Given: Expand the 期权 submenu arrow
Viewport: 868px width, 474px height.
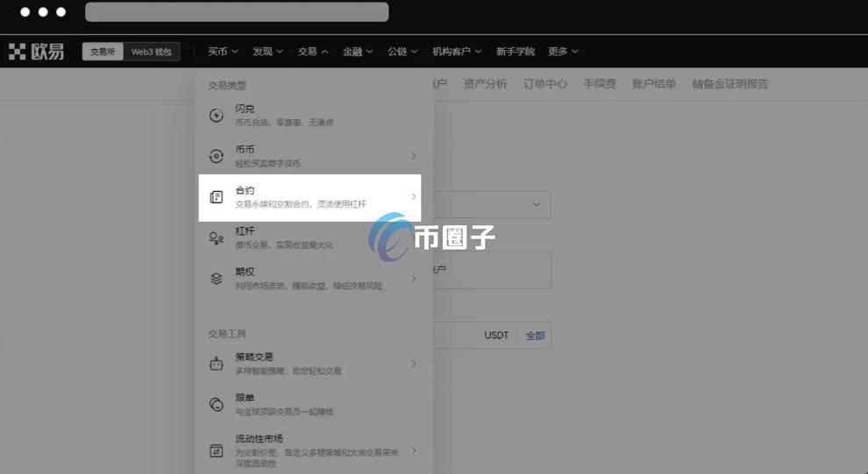Looking at the screenshot, I should tap(414, 279).
